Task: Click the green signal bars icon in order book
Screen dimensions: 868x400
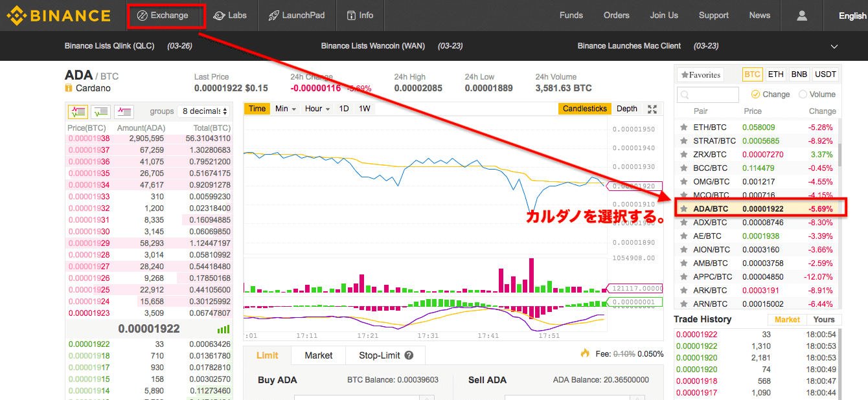Action: click(223, 329)
